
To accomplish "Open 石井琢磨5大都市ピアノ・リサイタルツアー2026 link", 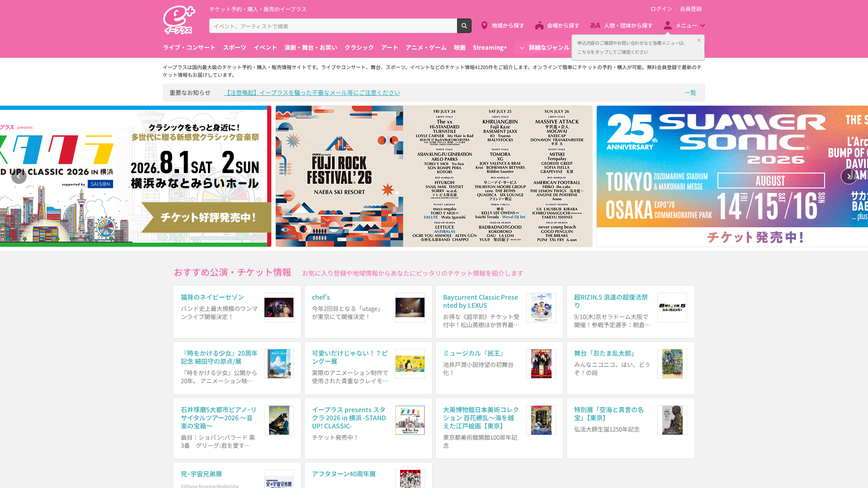I will tap(219, 418).
